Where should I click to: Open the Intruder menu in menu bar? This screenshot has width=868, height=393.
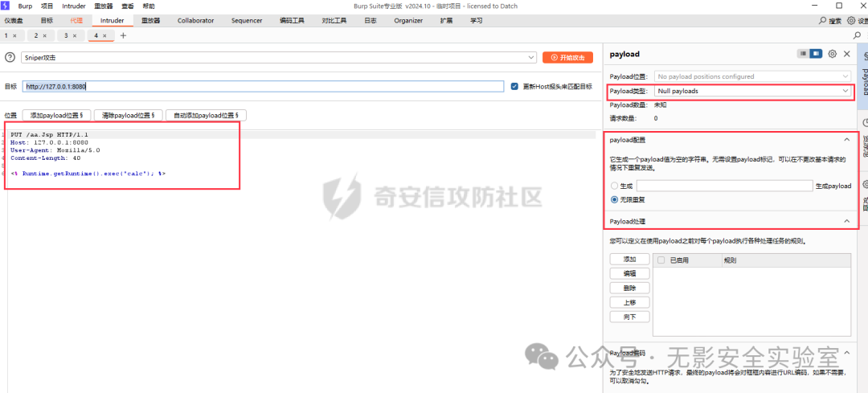(x=74, y=6)
